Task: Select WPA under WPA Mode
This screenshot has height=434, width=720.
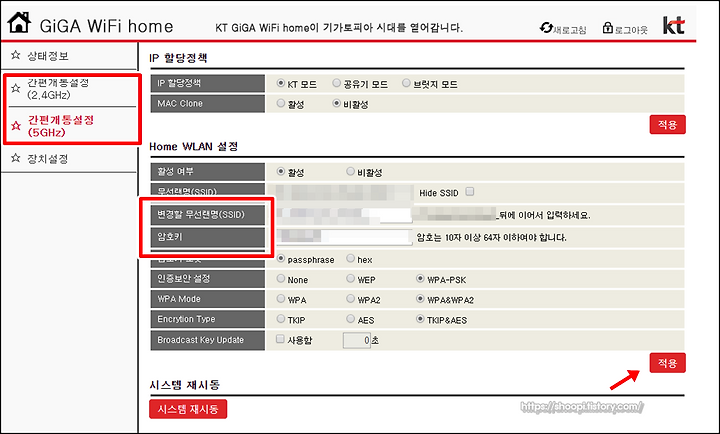Action: 281,299
